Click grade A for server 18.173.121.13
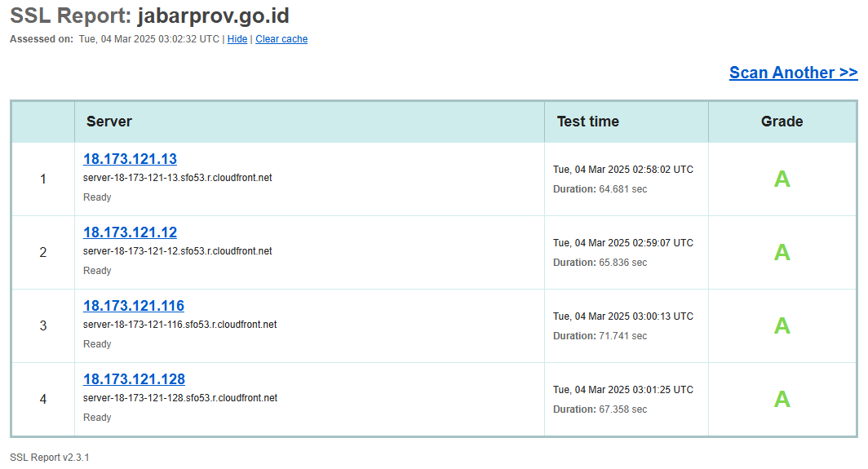The image size is (868, 469). click(x=782, y=179)
